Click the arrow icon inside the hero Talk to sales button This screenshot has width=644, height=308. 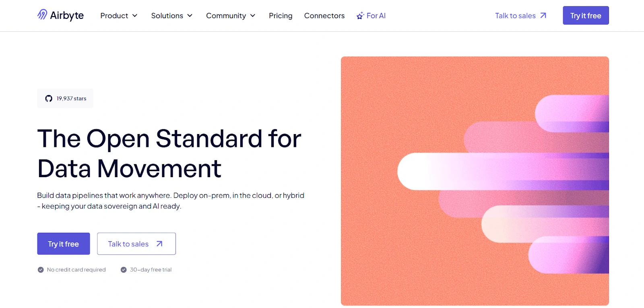[159, 244]
